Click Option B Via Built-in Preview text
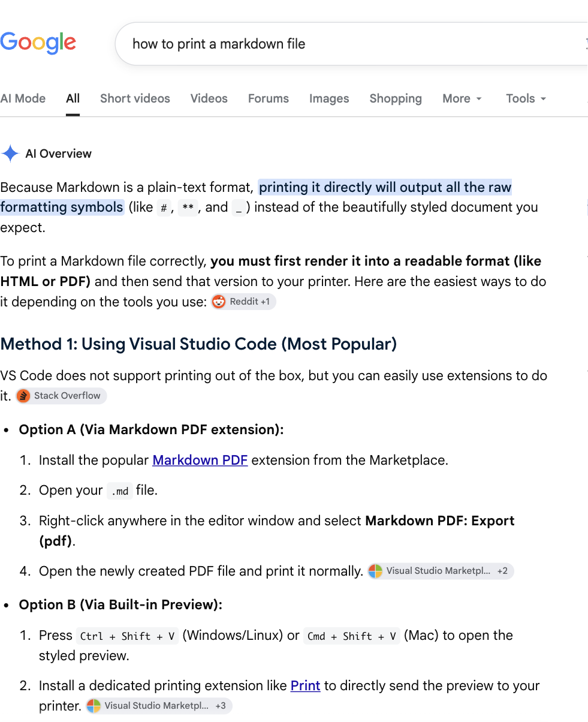This screenshot has height=722, width=588. (120, 604)
